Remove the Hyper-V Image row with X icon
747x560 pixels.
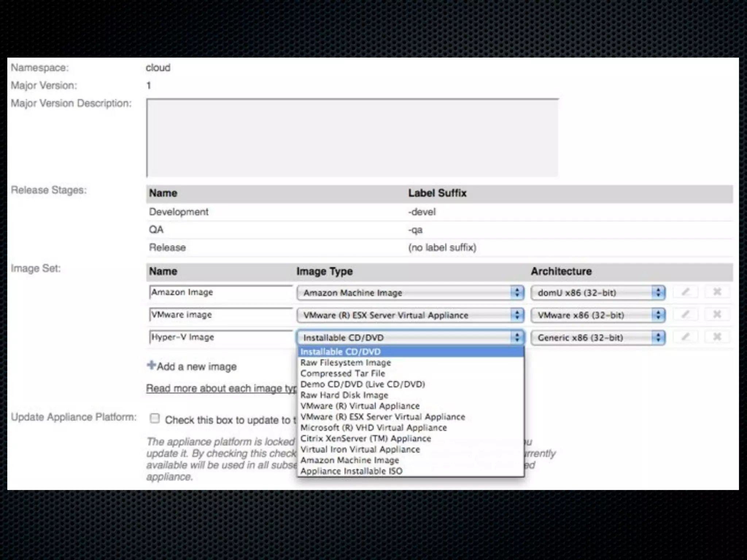[x=717, y=337]
